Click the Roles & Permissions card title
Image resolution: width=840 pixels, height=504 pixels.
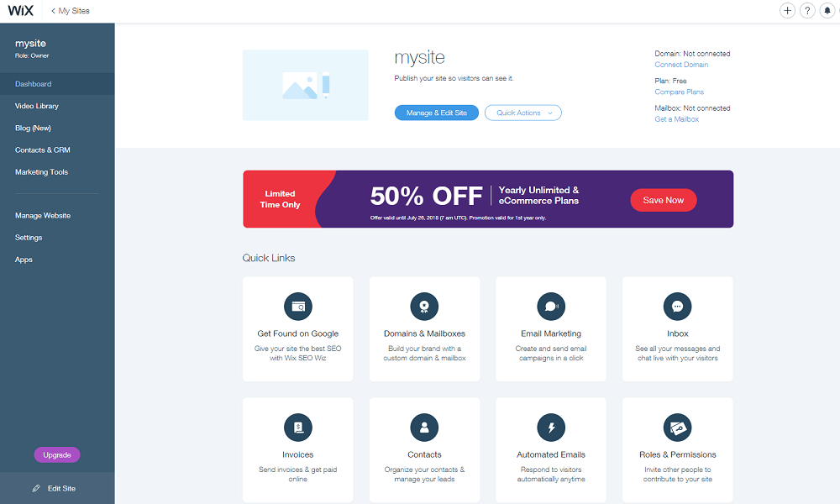coord(677,454)
